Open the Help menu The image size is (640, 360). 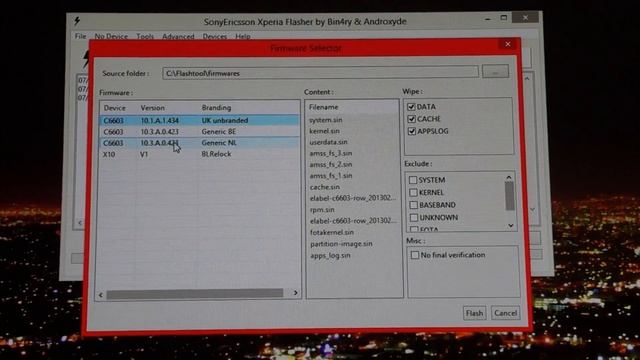[242, 36]
